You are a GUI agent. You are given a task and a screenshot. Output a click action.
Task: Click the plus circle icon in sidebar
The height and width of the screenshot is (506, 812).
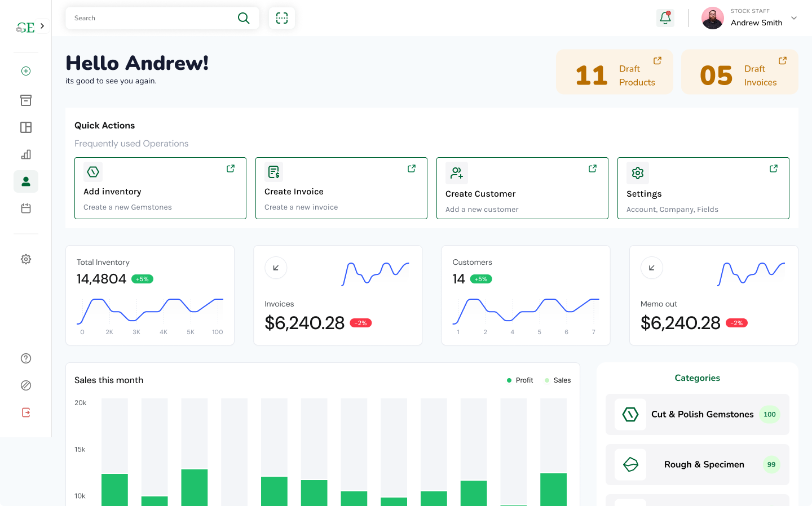(26, 71)
